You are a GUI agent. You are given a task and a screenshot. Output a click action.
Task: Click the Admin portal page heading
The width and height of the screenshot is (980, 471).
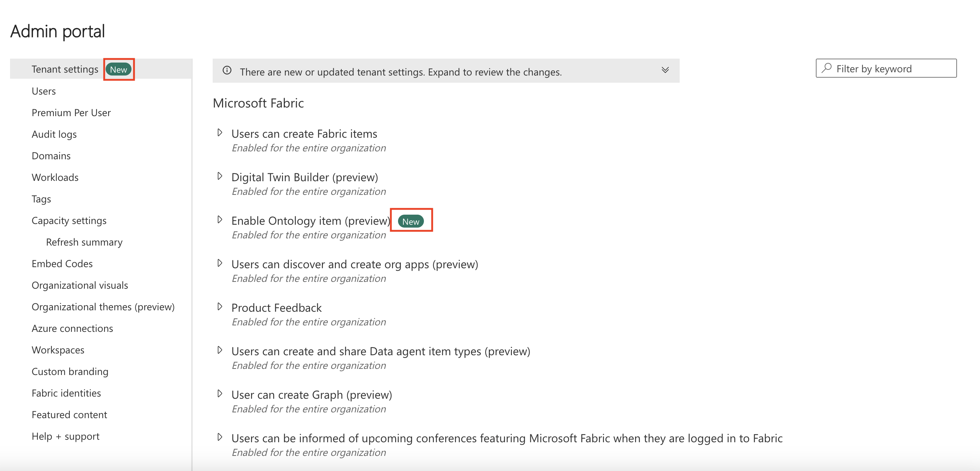pos(57,31)
